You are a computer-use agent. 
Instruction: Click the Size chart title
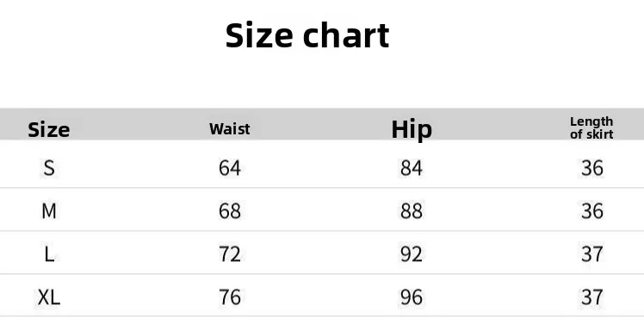[x=307, y=35]
